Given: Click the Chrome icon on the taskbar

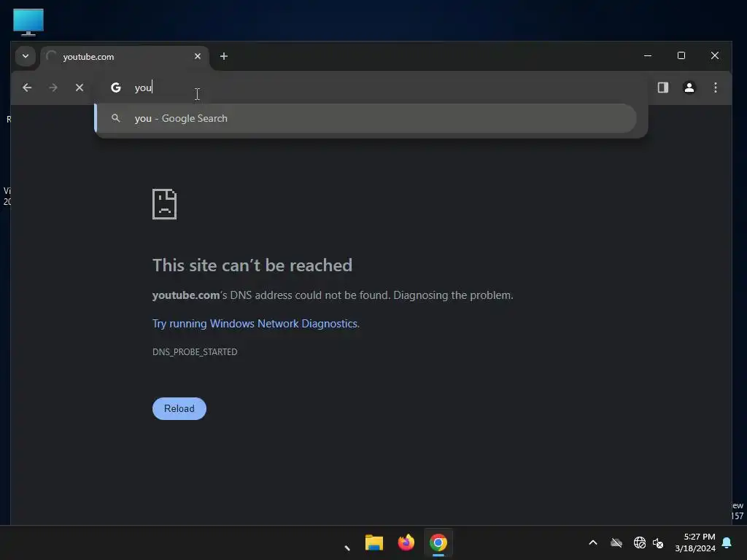Looking at the screenshot, I should [x=438, y=542].
